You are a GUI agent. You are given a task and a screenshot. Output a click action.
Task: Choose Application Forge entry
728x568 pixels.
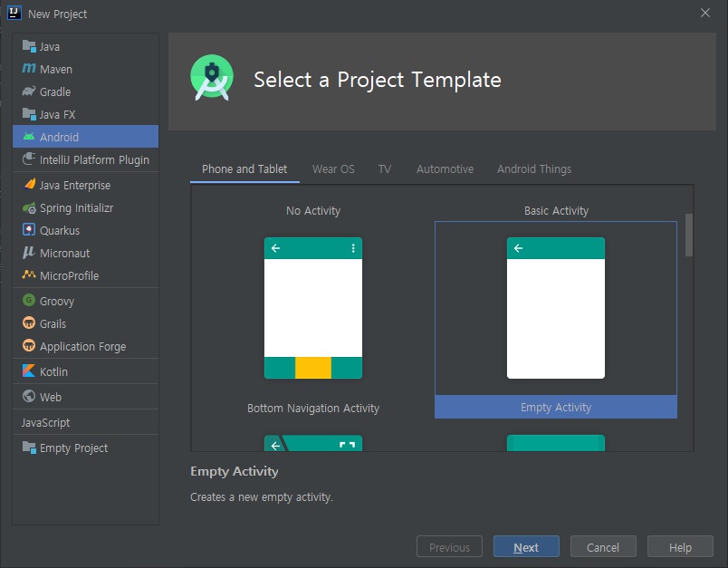(85, 346)
